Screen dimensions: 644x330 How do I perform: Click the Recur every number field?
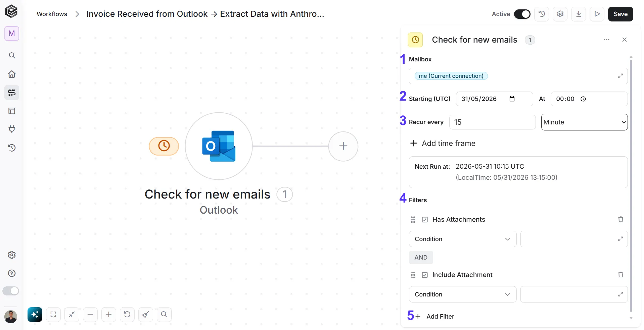coord(492,122)
